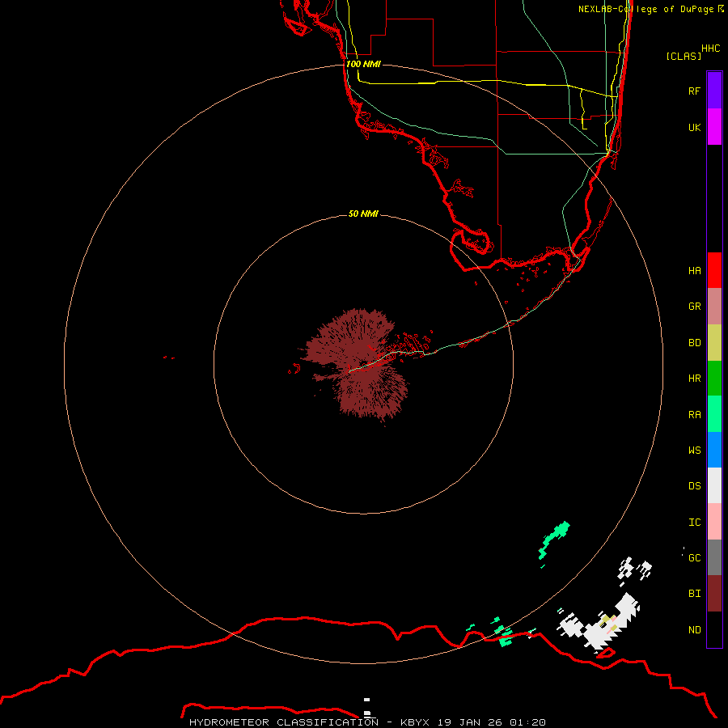The image size is (728, 728).
Task: Click the ND legend label
Action: [694, 629]
